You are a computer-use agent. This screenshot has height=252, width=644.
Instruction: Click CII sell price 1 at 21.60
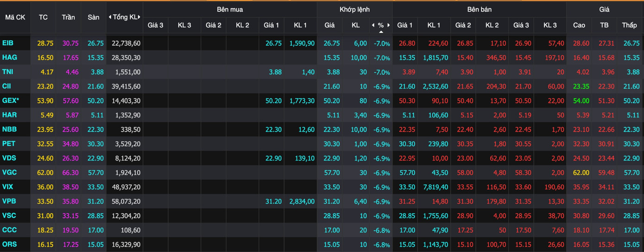[407, 86]
